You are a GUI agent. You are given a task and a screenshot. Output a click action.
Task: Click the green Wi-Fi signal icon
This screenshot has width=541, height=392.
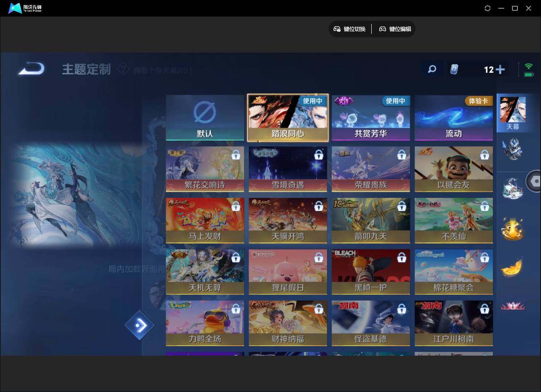coord(529,66)
